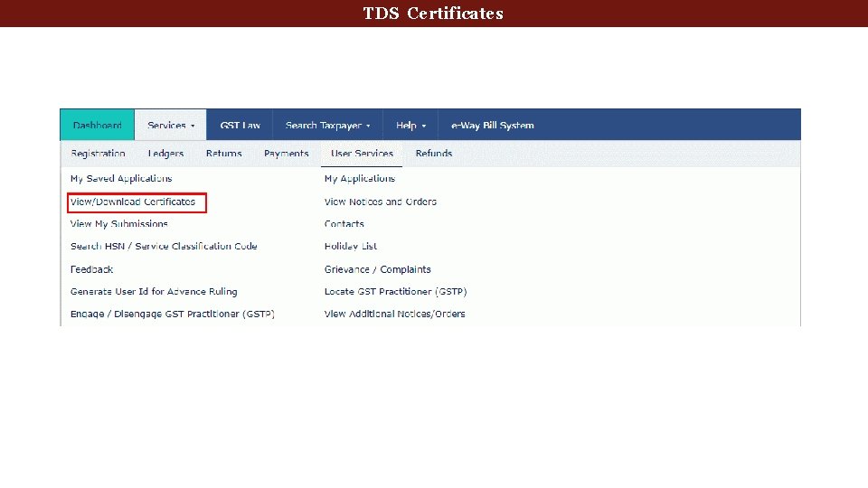Open View Notices and Orders
The image size is (868, 488).
pos(381,202)
